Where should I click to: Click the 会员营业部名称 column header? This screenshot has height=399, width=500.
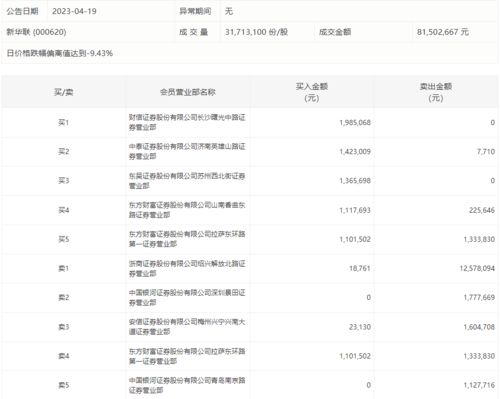[188, 92]
